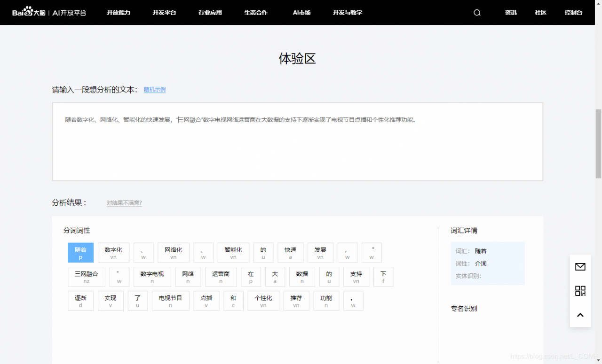Select the word token 在
Image resolution: width=602 pixels, height=364 pixels.
tap(251, 277)
